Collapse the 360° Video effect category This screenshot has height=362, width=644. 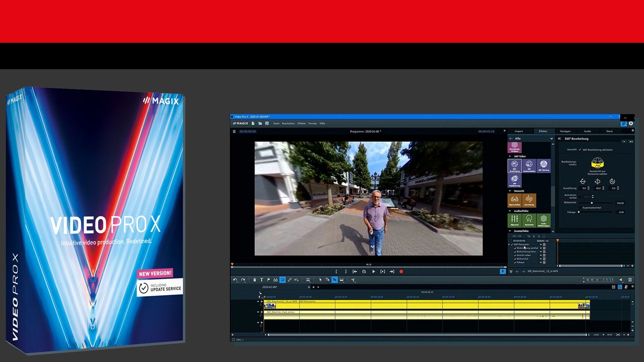pos(510,156)
